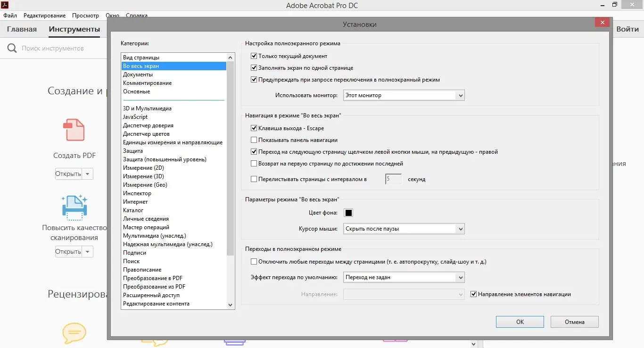Viewport: 644px width, 348px height.
Task: Click the magnifier icon in tool search
Action: pos(11,48)
